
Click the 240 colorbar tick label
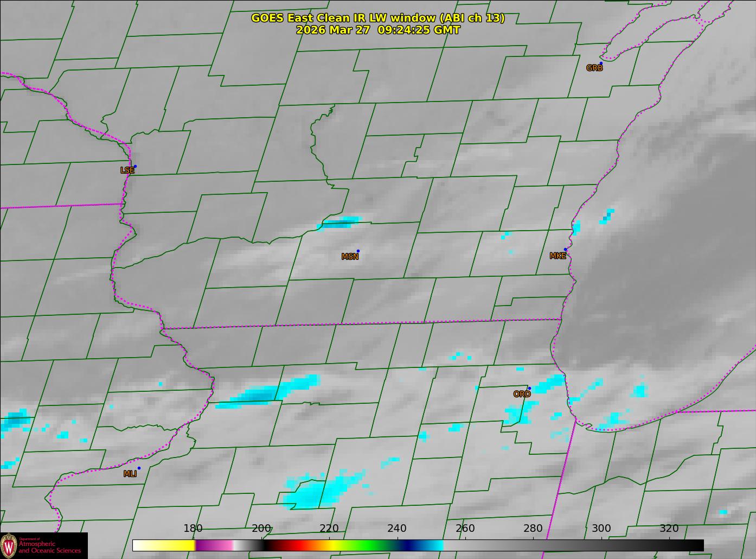click(x=397, y=529)
